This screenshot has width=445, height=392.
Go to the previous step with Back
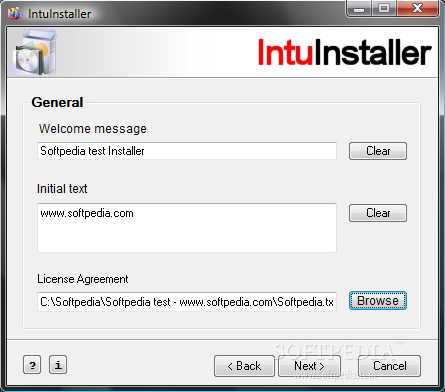click(244, 366)
